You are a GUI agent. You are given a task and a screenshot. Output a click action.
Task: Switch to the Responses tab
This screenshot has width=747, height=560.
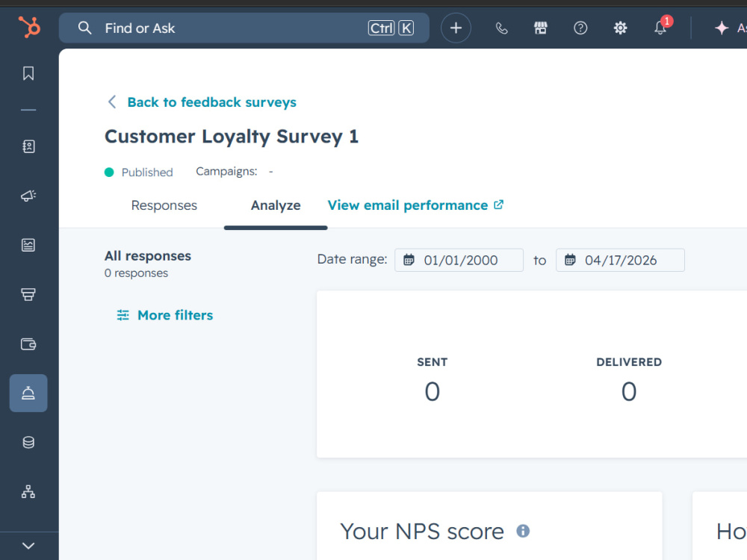[164, 205]
